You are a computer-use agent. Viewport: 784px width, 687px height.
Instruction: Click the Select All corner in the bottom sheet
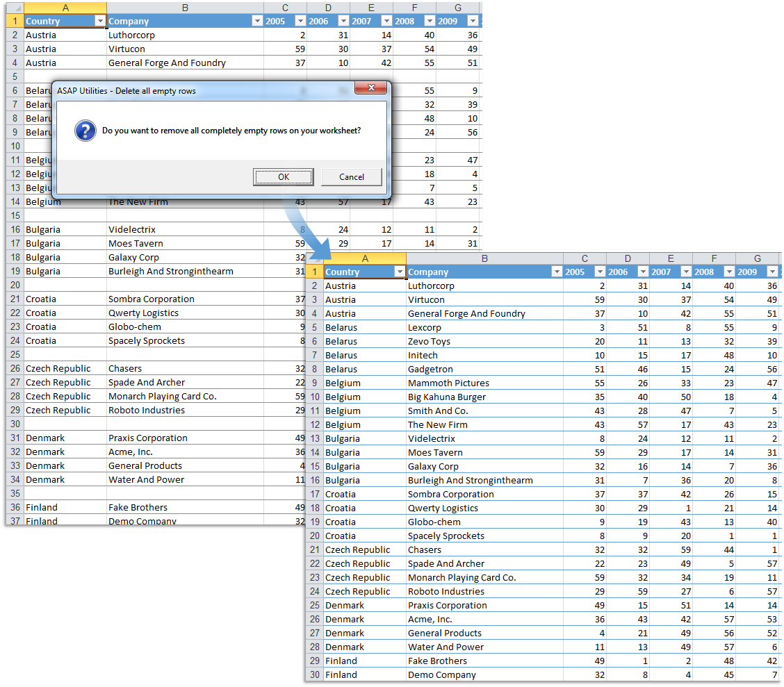tap(314, 259)
